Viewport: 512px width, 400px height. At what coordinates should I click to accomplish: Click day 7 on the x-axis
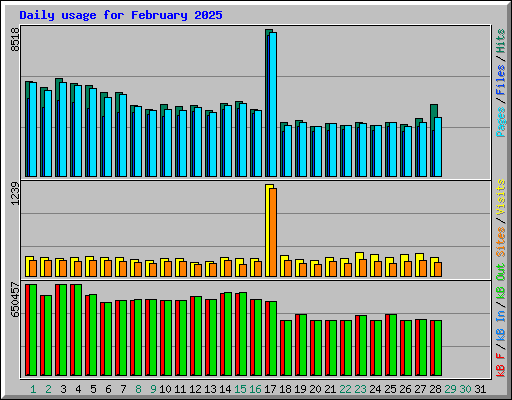coord(123,389)
